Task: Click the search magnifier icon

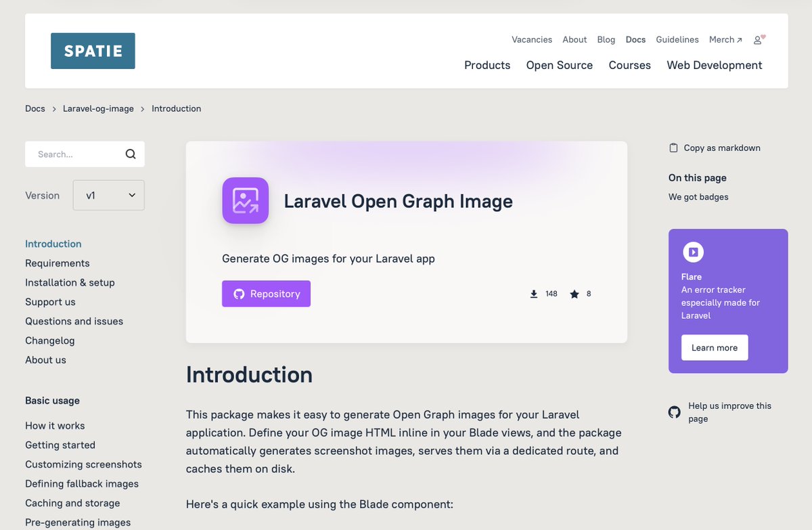Action: tap(131, 154)
